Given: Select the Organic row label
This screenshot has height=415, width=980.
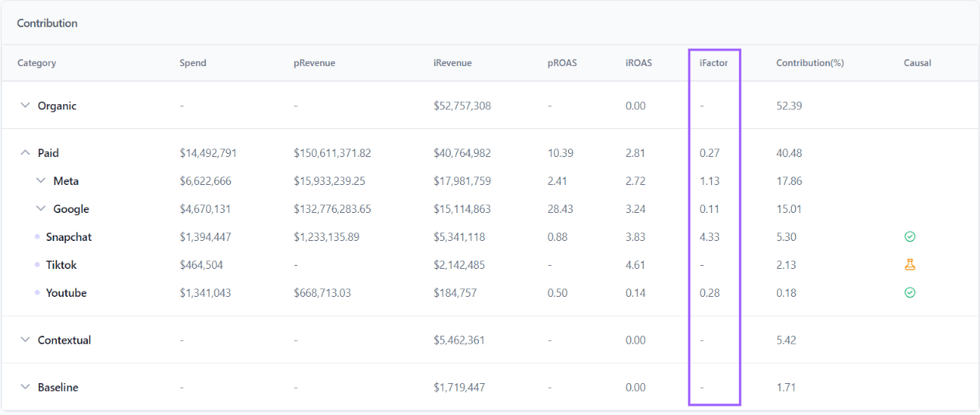Looking at the screenshot, I should tap(57, 106).
